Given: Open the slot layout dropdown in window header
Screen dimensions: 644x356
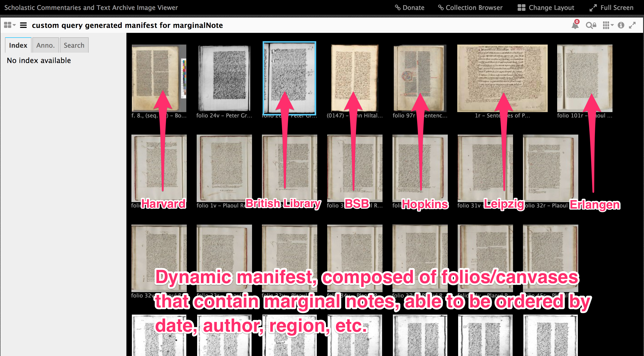Looking at the screenshot, I should [10, 25].
